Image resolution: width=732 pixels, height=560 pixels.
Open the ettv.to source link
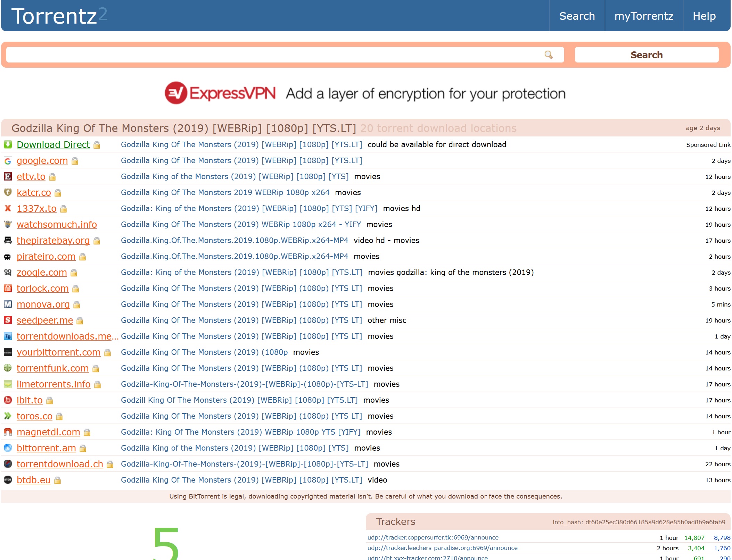click(x=31, y=176)
